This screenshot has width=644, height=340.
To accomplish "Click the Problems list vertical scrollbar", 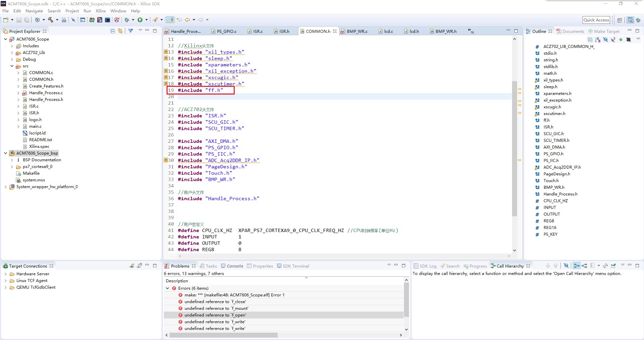I will (406, 300).
